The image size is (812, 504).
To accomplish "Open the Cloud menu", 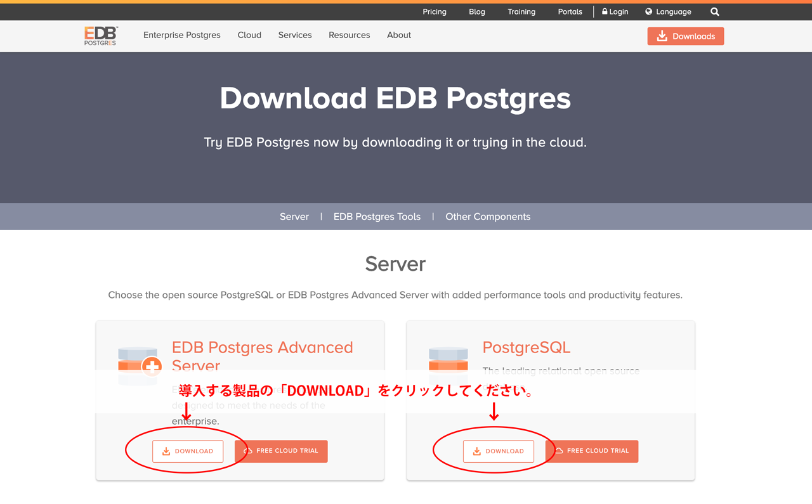I will click(x=249, y=35).
